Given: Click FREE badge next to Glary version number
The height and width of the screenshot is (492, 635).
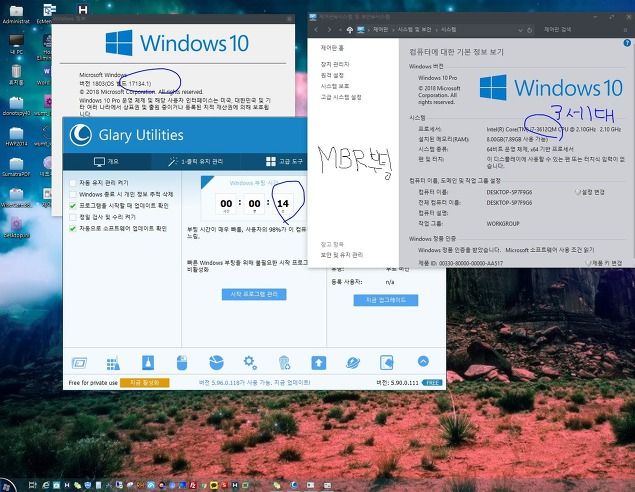Looking at the screenshot, I should click(432, 383).
